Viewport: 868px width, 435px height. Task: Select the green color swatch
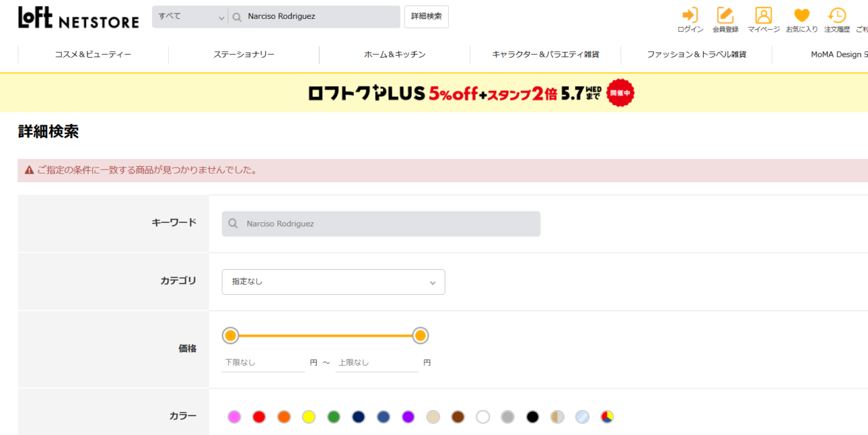pos(334,417)
